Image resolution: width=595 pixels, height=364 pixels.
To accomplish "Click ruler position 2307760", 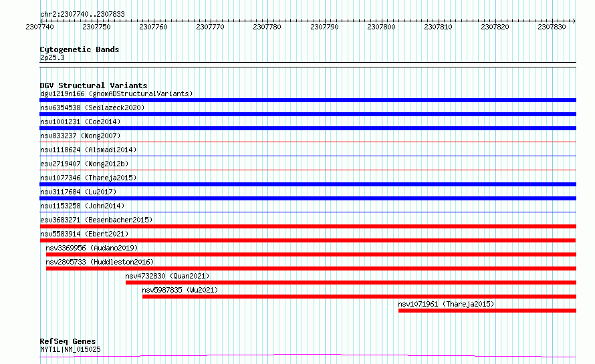I will (153, 27).
